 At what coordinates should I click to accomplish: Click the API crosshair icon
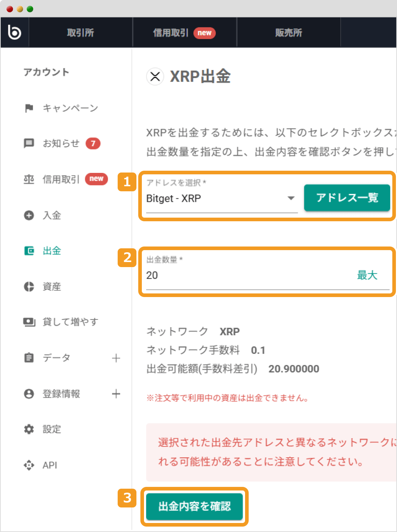(29, 465)
